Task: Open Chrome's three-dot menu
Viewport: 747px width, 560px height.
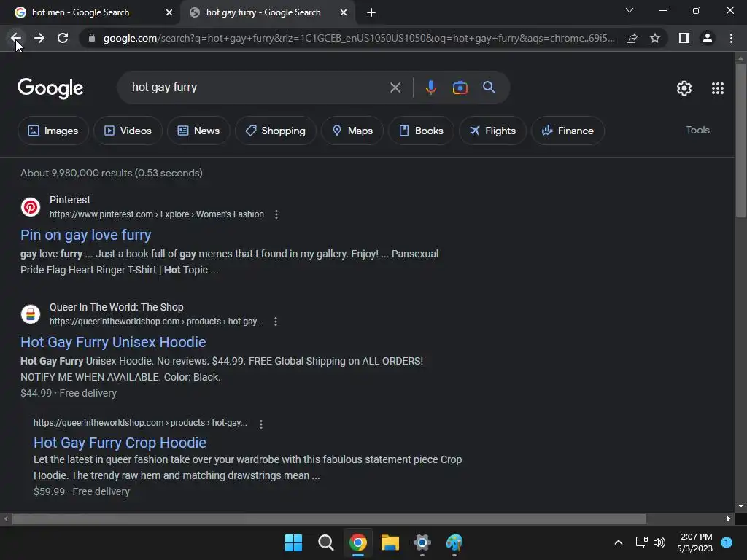Action: tap(731, 38)
